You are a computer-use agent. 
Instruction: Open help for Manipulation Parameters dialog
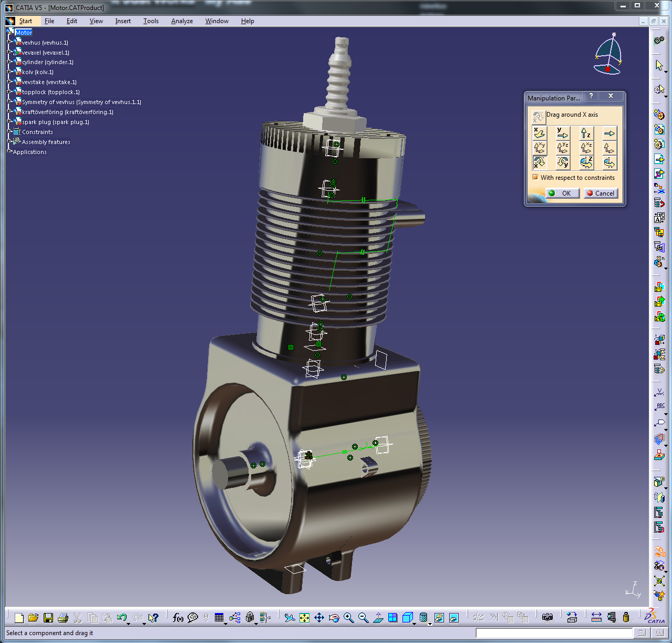coord(591,96)
